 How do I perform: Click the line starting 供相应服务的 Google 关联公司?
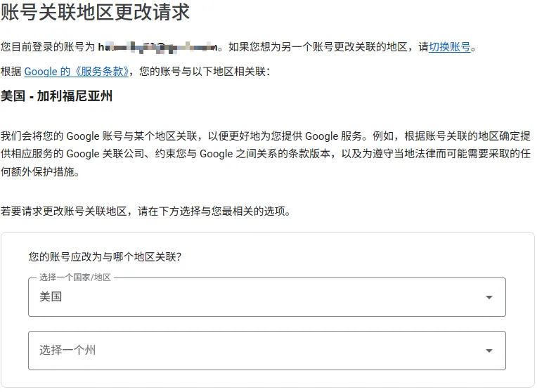point(266,154)
